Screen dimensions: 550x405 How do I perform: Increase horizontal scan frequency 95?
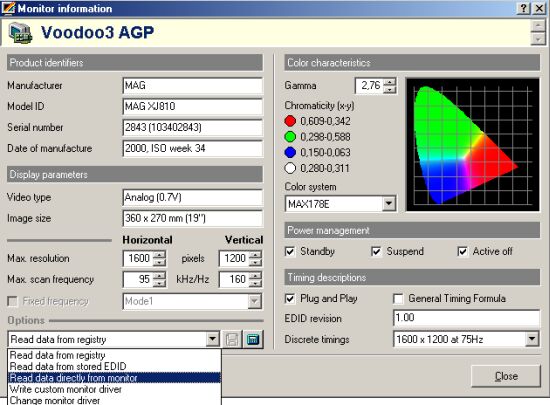tap(160, 276)
